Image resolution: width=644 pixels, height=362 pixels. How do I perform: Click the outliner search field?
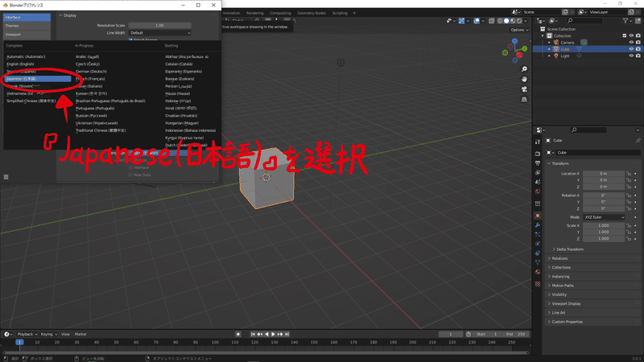click(x=585, y=21)
